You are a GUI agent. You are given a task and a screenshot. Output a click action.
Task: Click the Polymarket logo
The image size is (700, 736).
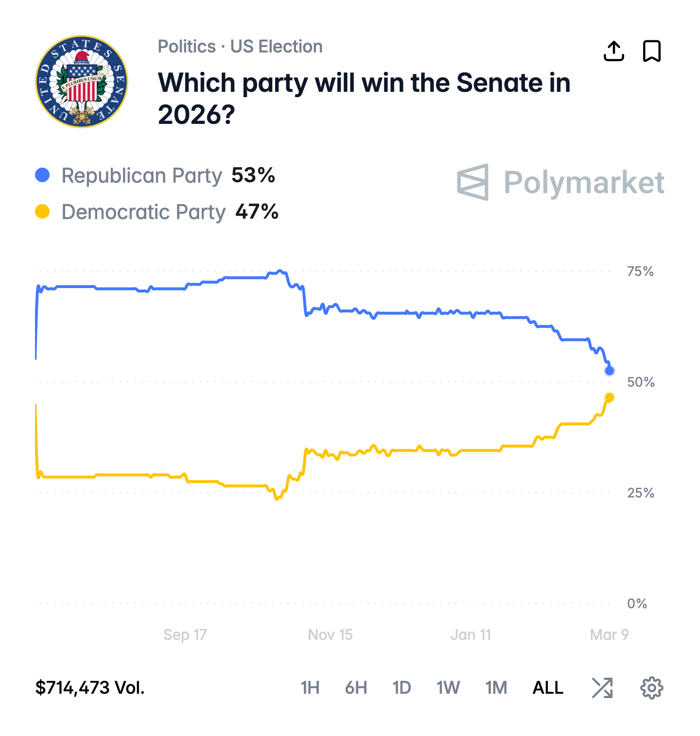click(x=560, y=182)
